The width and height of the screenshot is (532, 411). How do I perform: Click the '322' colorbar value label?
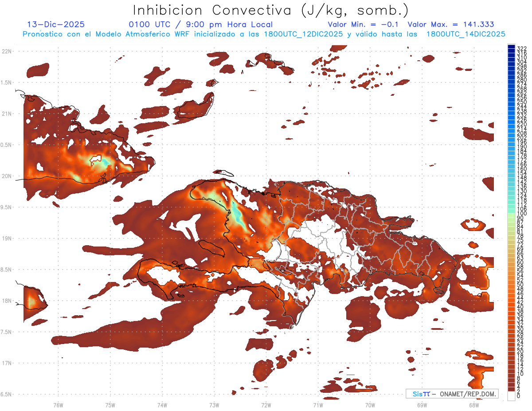(x=521, y=48)
